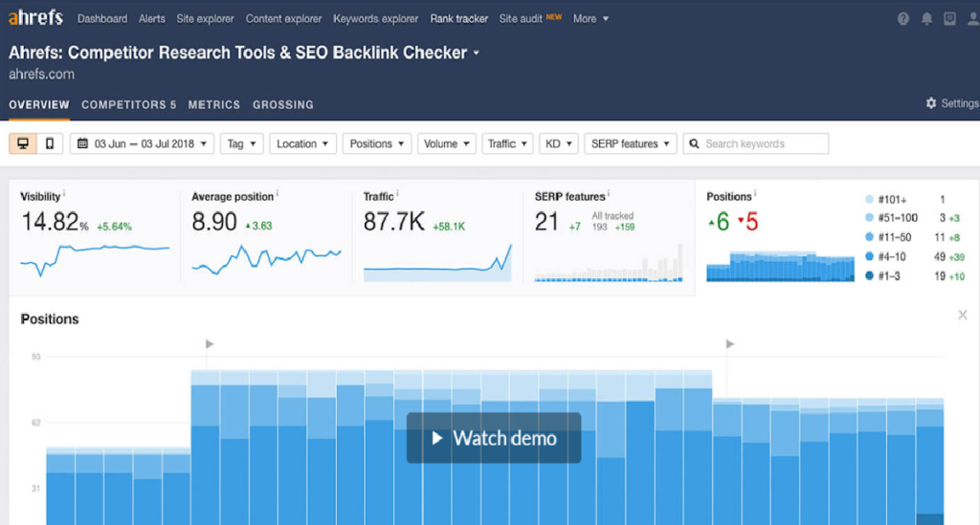This screenshot has height=525, width=980.
Task: Click the Traffic info icon
Action: click(x=397, y=193)
